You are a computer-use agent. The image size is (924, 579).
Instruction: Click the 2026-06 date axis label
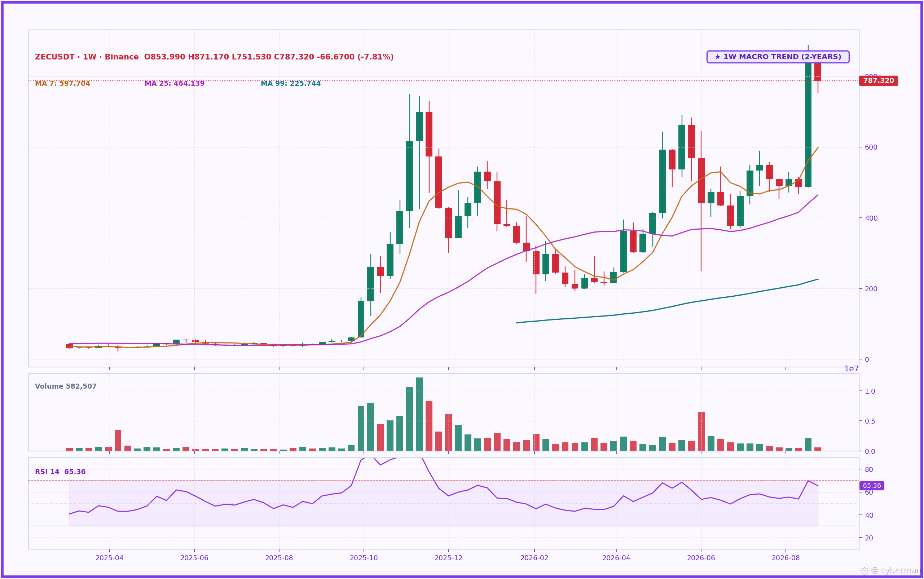(x=701, y=558)
